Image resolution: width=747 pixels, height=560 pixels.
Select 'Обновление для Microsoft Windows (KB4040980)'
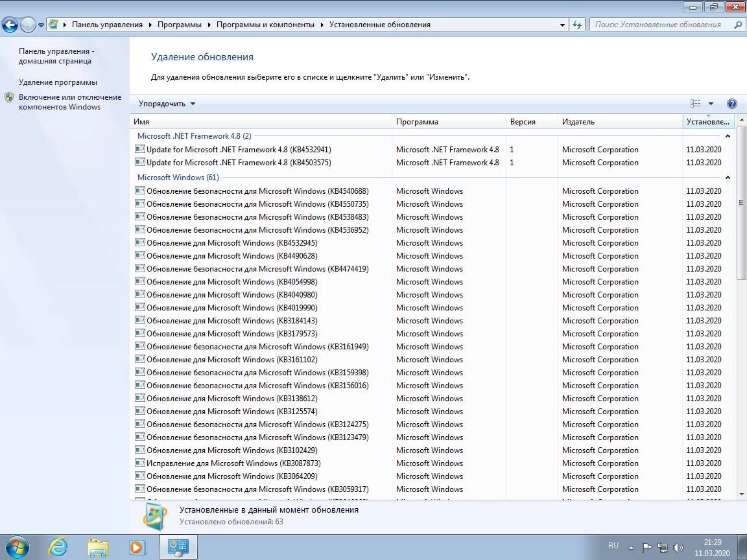(232, 295)
